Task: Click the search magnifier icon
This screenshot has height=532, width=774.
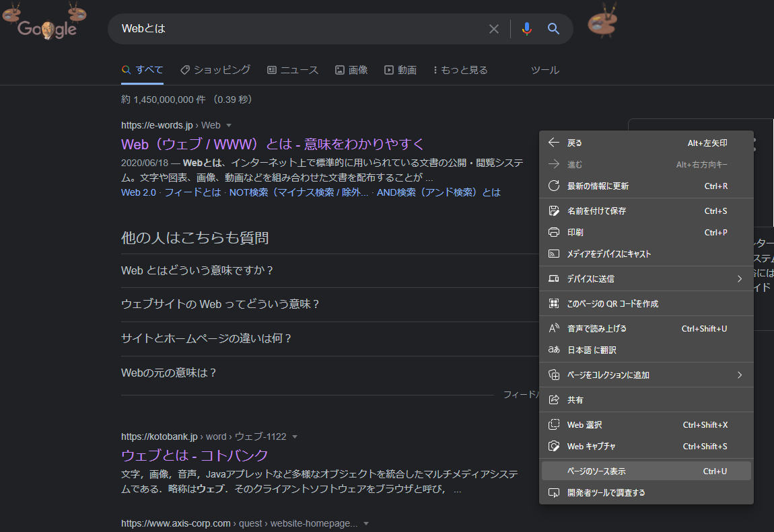Action: [553, 28]
